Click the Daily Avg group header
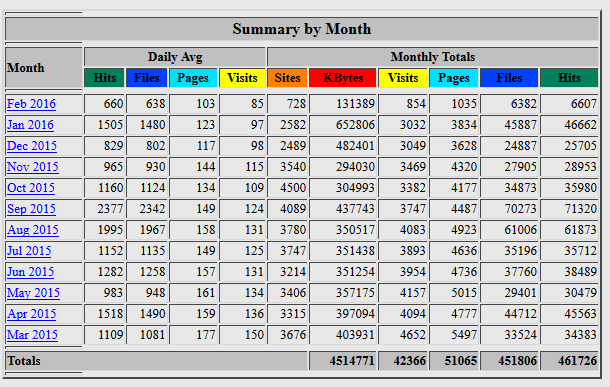610x387 pixels. point(175,57)
